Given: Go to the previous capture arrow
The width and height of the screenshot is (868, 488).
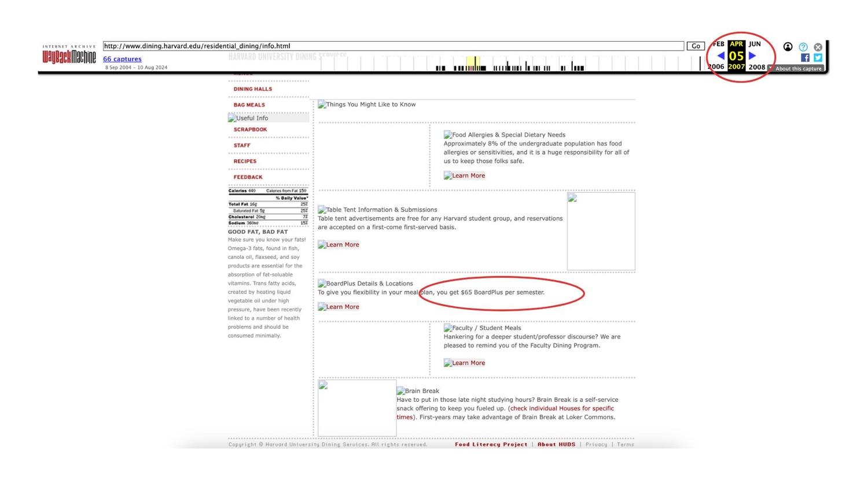Looking at the screenshot, I should (x=720, y=56).
